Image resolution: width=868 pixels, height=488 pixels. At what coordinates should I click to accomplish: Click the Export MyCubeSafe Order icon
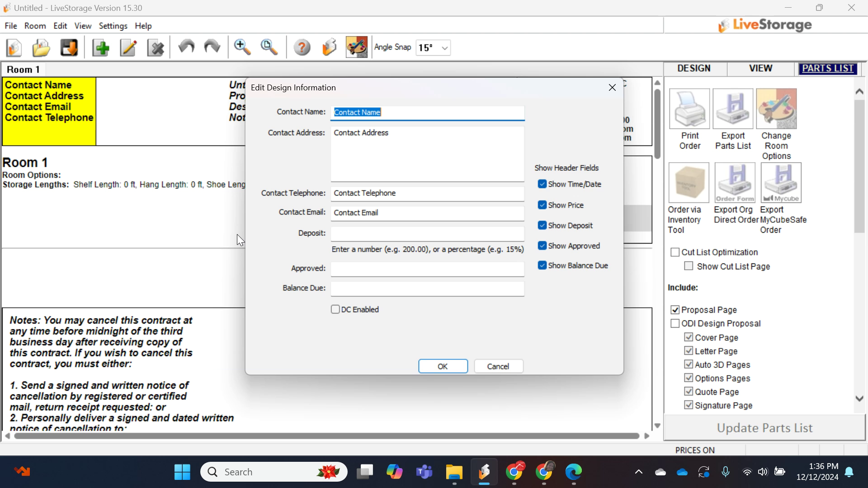[x=781, y=183]
